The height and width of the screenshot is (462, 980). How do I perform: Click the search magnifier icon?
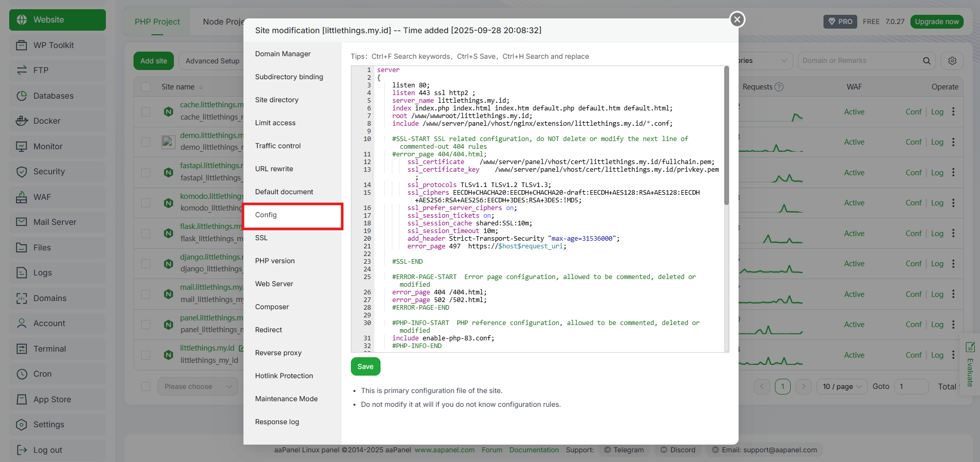coord(926,61)
